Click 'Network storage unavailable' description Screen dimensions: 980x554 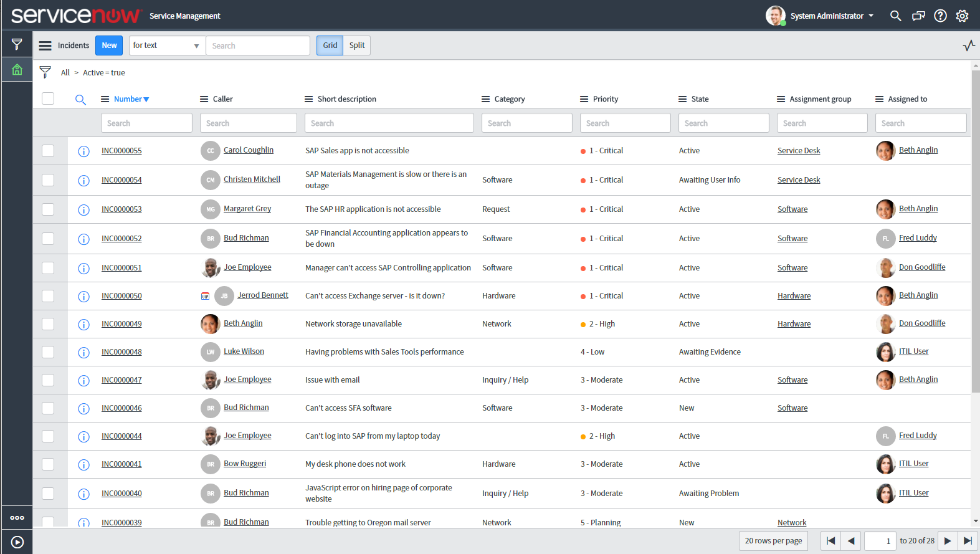tap(353, 324)
